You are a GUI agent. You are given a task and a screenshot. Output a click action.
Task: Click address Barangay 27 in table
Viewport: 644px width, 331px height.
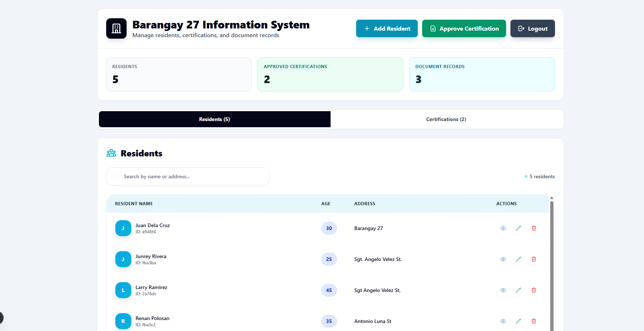pos(369,228)
